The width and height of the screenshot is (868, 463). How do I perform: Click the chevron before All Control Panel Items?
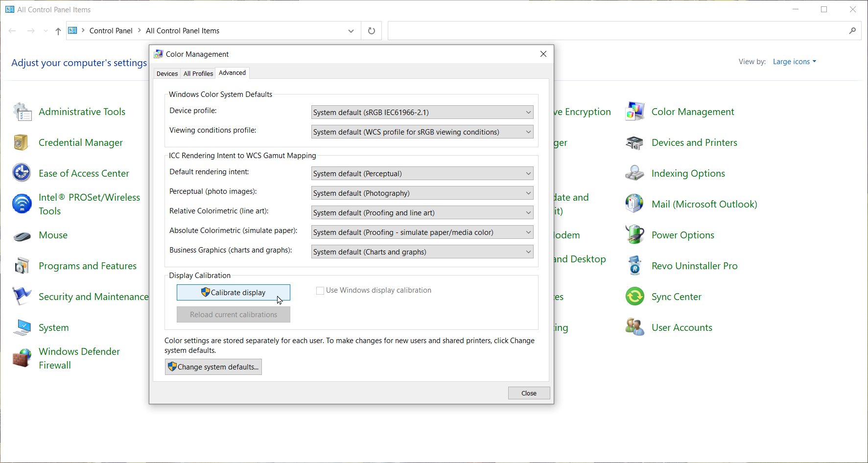pyautogui.click(x=140, y=30)
